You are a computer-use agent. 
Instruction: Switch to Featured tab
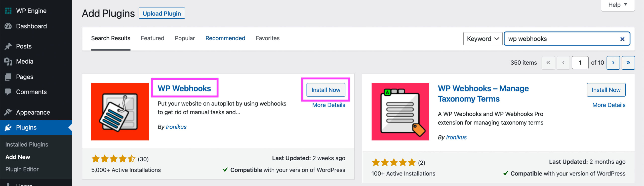click(152, 38)
